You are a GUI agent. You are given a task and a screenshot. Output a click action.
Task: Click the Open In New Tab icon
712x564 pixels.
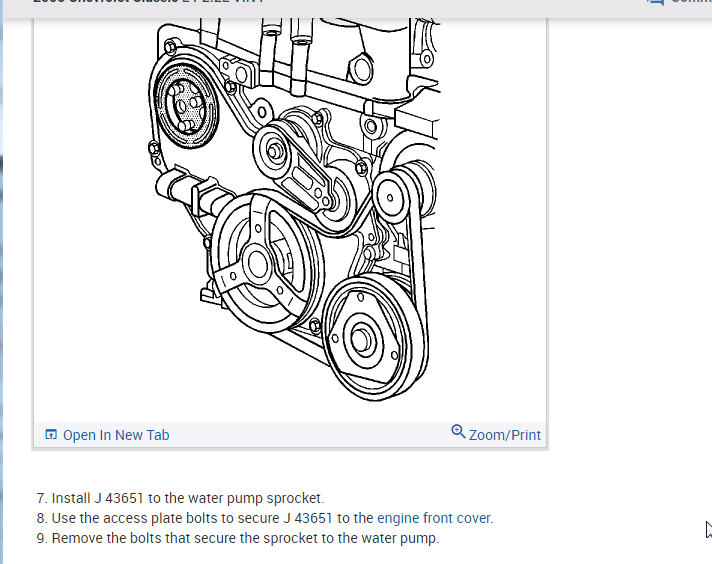[x=51, y=435]
